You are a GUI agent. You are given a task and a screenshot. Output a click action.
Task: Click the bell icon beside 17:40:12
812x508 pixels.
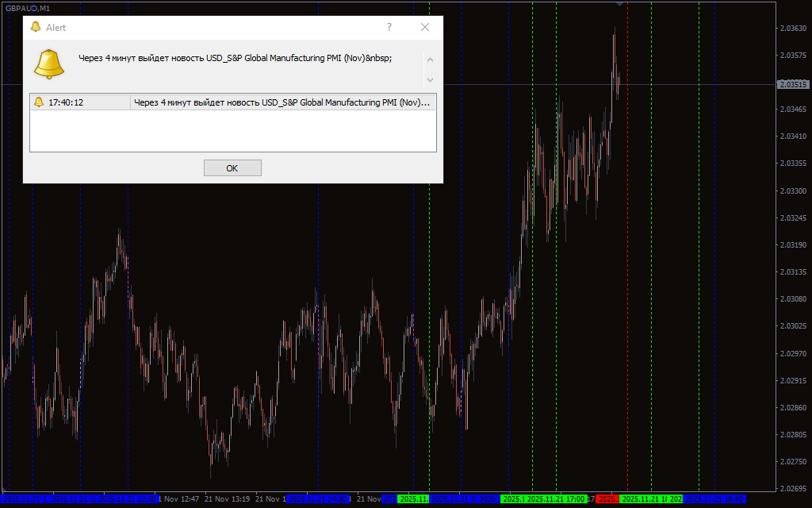(39, 102)
